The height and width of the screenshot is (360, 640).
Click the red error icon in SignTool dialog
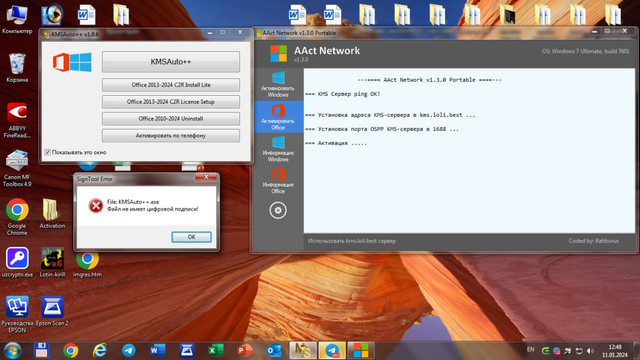(x=96, y=205)
